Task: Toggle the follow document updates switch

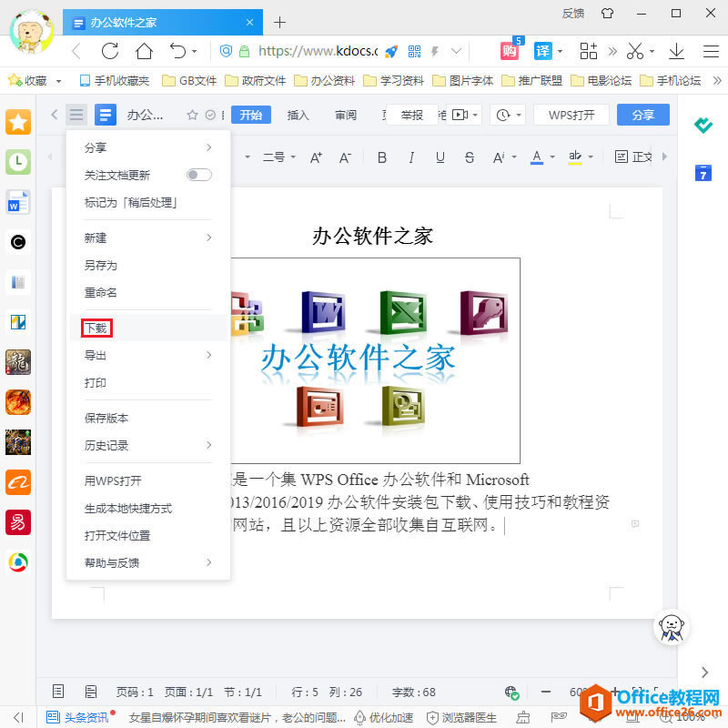Action: (x=198, y=175)
